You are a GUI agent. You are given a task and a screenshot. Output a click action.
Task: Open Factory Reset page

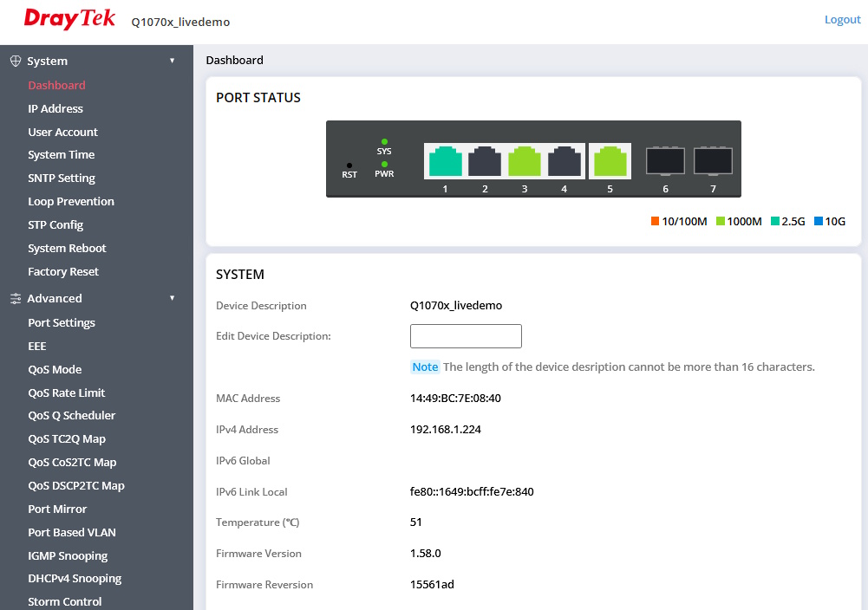click(x=63, y=271)
